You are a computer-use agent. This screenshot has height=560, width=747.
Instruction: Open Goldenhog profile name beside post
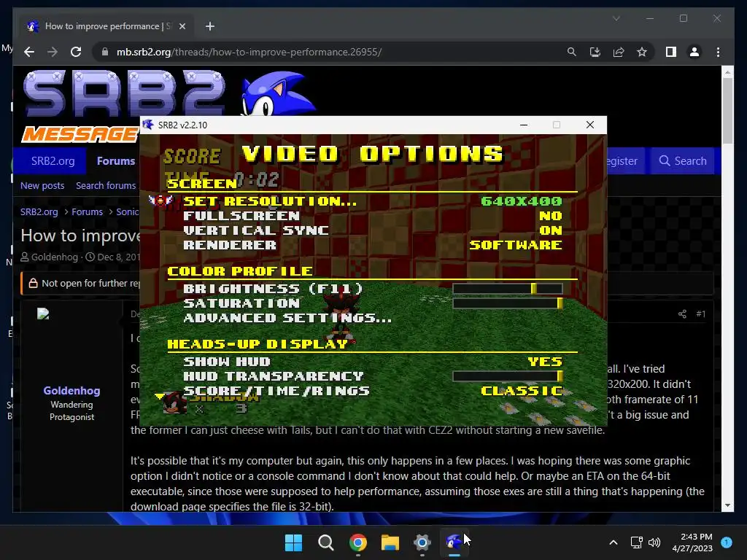(72, 391)
